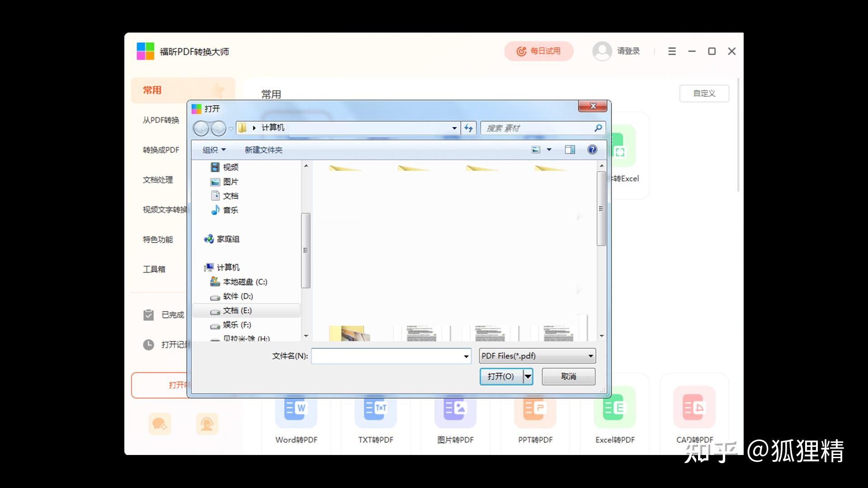Expand the view options dropdown arrow
This screenshot has width=868, height=488.
(x=549, y=150)
